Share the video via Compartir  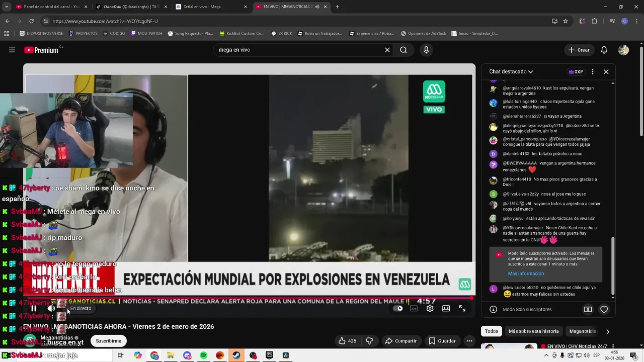pyautogui.click(x=401, y=341)
